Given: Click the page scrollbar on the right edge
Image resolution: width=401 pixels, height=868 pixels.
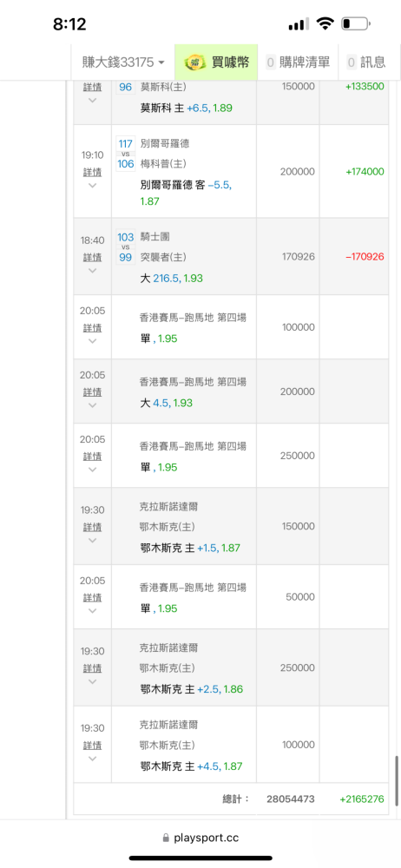Looking at the screenshot, I should (x=397, y=781).
